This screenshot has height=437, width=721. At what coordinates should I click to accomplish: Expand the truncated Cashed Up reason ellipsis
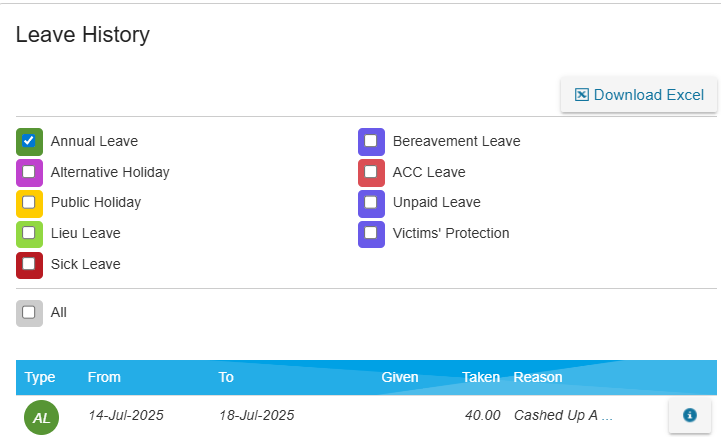click(607, 416)
